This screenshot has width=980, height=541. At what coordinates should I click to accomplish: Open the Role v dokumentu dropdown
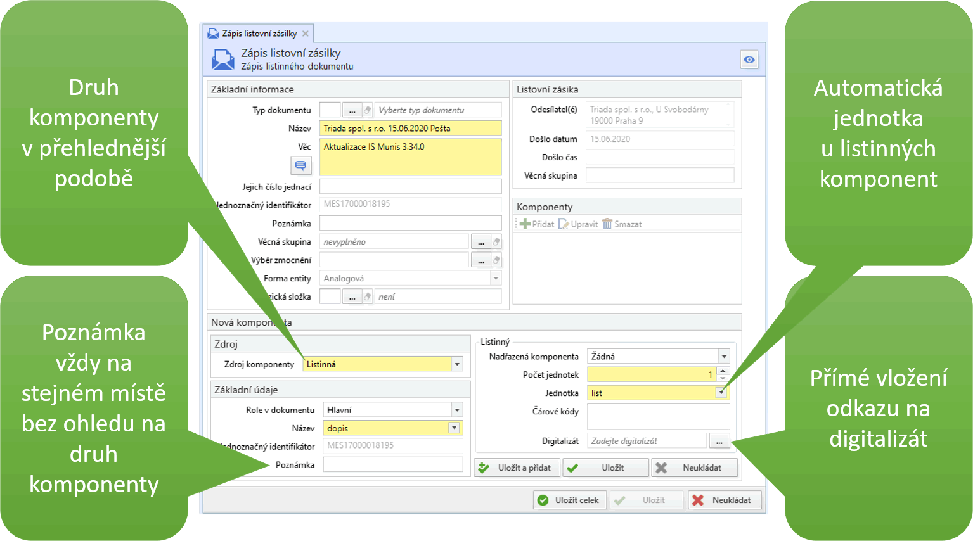click(x=457, y=410)
